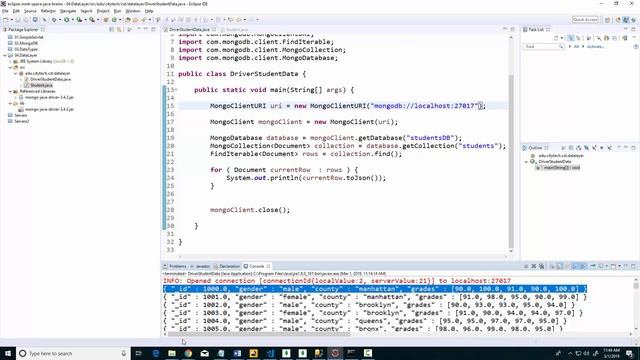Viewport: 640px width, 360px height.
Task: Toggle Scroll Lock in console toolbar
Action: [x=559, y=266]
